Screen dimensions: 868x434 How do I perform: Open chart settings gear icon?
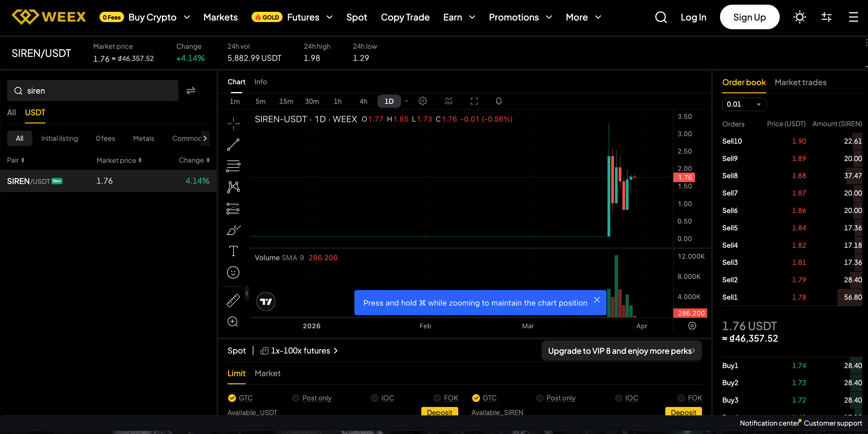pos(422,101)
